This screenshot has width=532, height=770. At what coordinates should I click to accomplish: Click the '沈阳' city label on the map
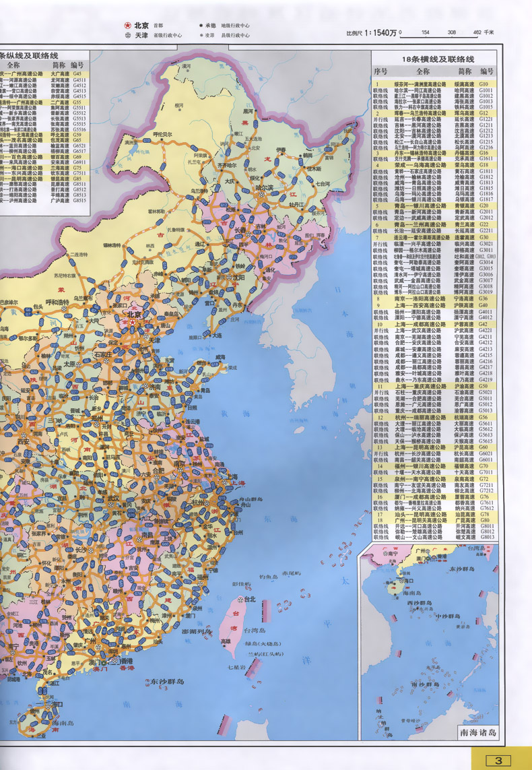point(239,277)
